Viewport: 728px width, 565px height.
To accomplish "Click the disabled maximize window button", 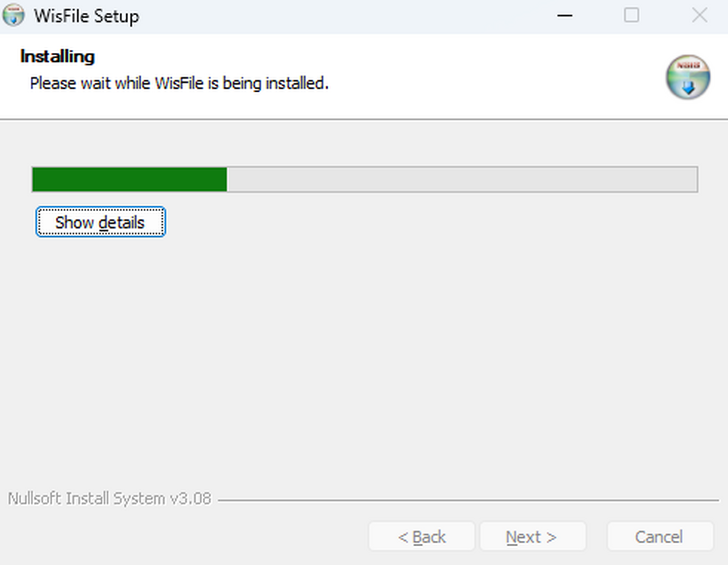I will pos(632,16).
